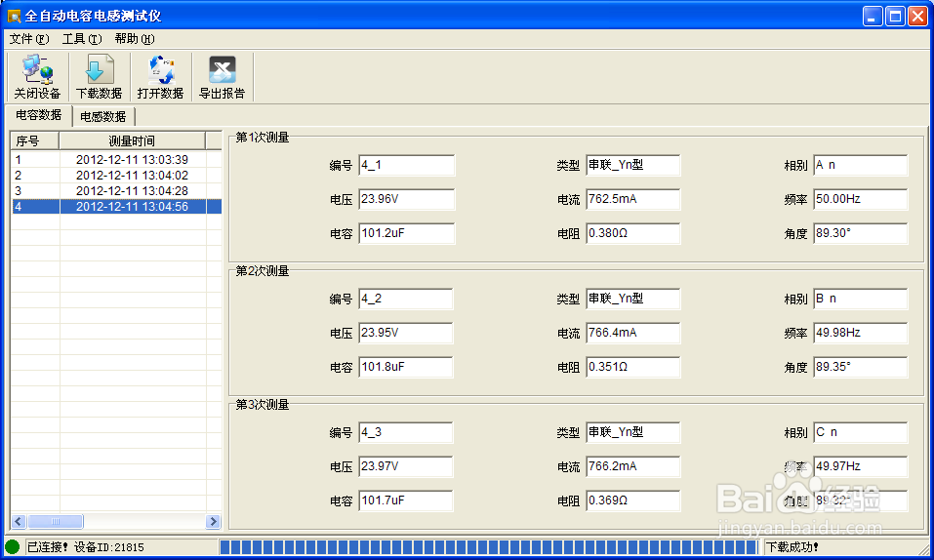This screenshot has height=560, width=934.
Task: Click the 电压 field showing 23.97V
Action: click(x=406, y=466)
